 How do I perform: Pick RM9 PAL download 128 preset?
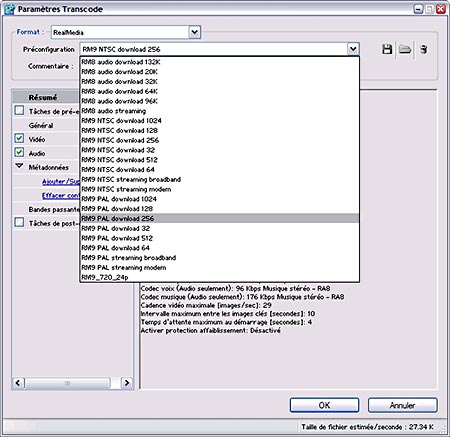[x=219, y=209]
